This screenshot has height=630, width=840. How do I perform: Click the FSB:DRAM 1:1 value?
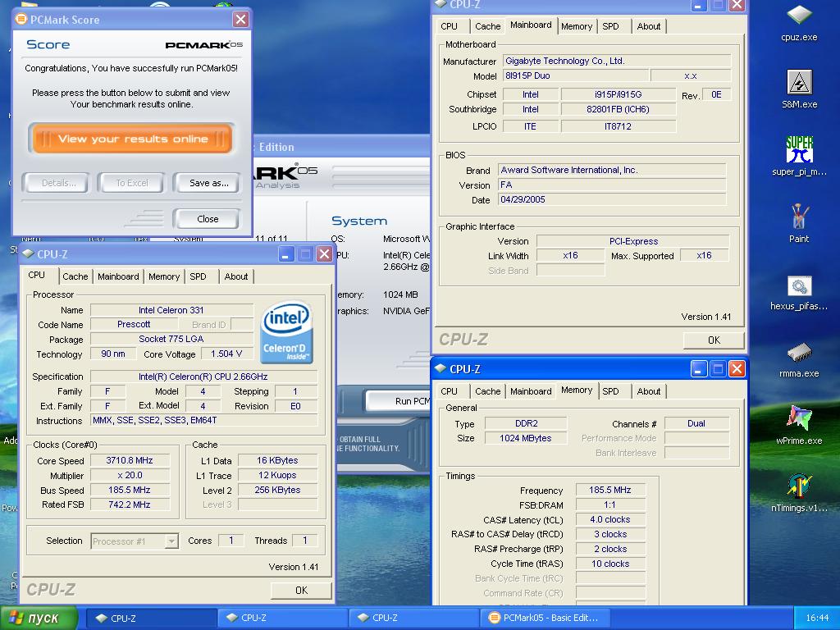click(x=610, y=504)
